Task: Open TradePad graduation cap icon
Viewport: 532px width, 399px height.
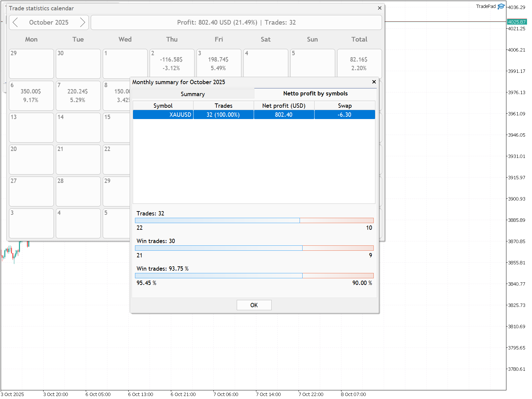Action: point(501,7)
